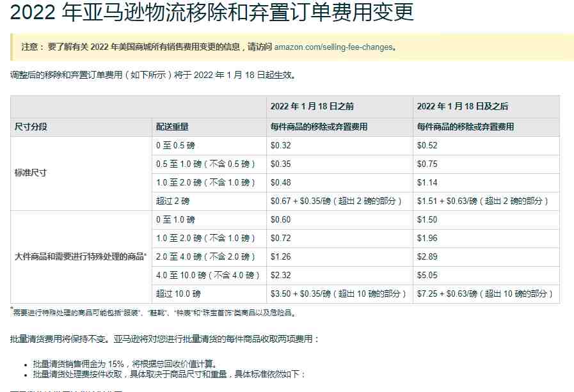Open the amazon.com/selling-fee-changes link
574x392 pixels.
click(333, 47)
